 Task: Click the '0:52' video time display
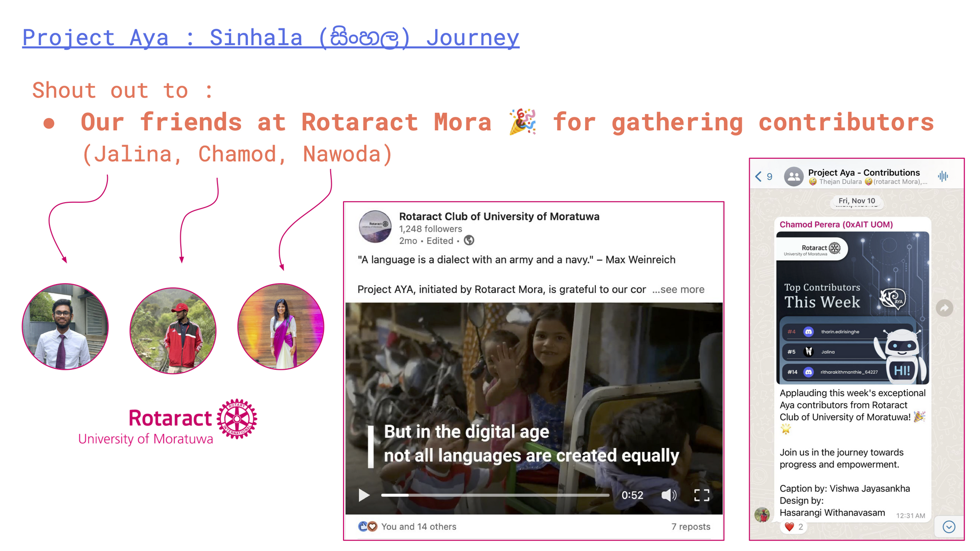(x=632, y=495)
